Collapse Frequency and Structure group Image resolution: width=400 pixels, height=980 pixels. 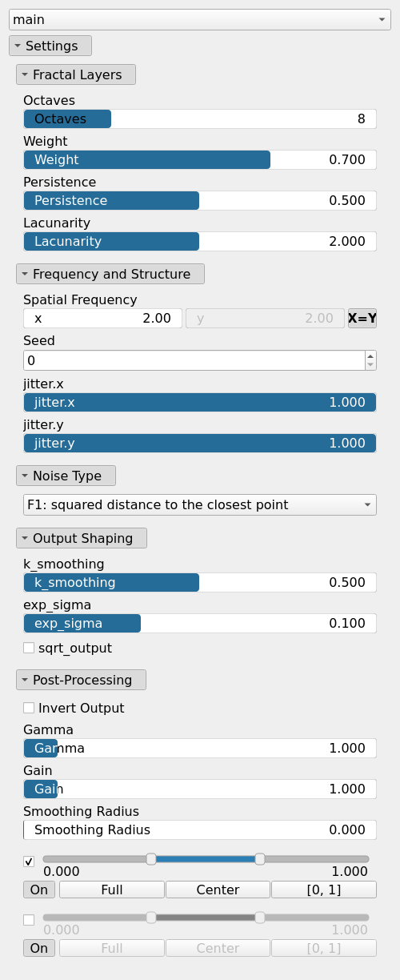(x=110, y=274)
